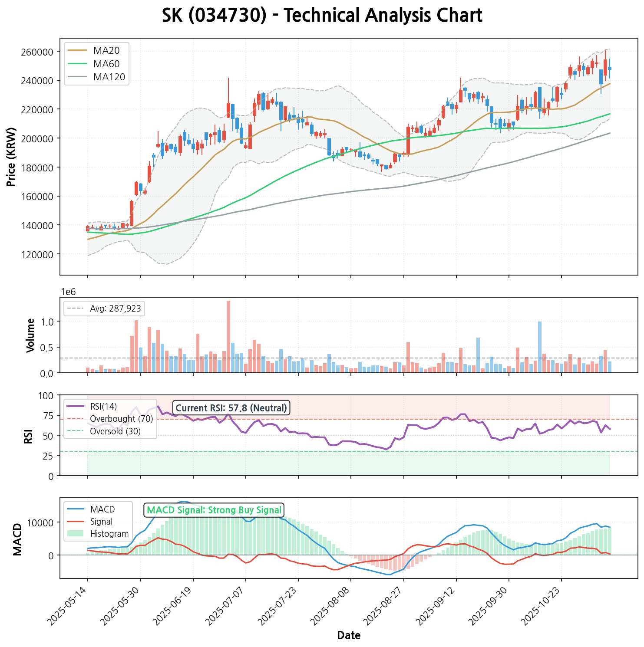Click the Current RSI: 57.8 (Neutral) label

(231, 408)
